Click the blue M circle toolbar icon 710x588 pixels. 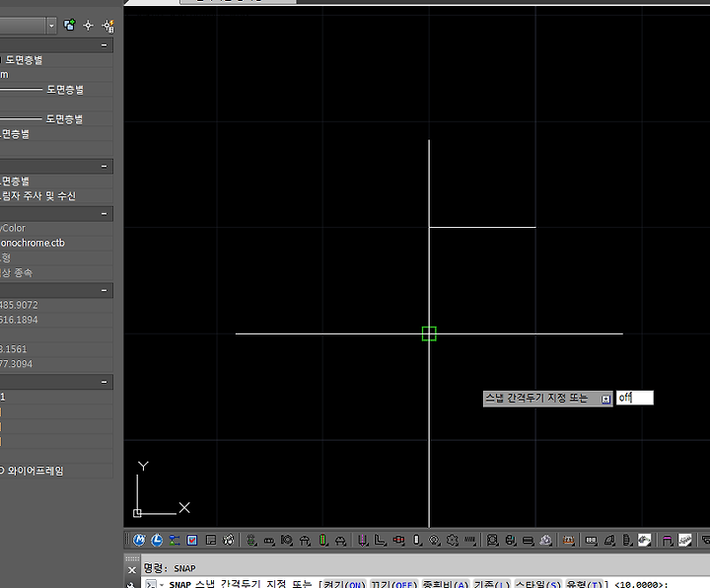click(139, 540)
